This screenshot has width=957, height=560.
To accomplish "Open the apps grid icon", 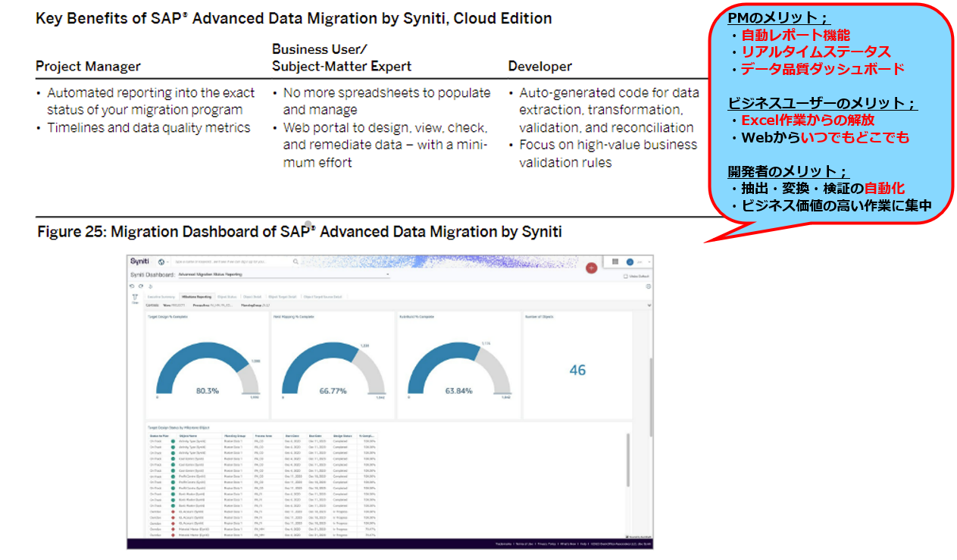I will (615, 261).
